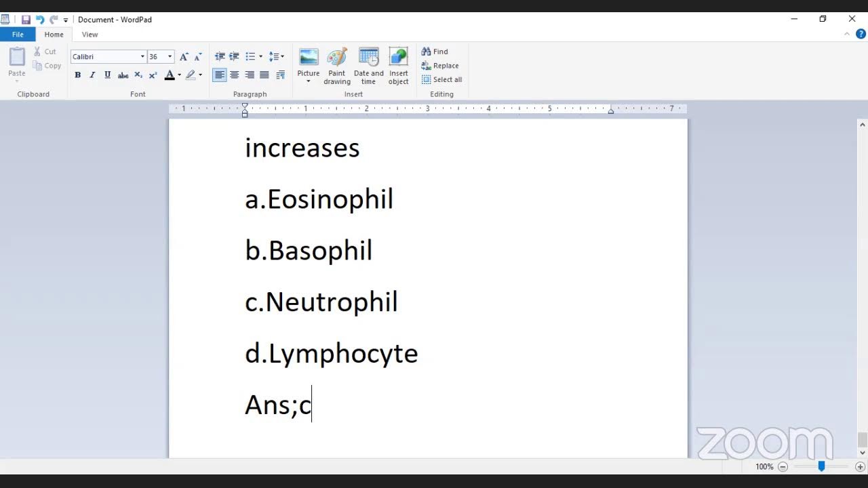
Task: Insert a Paint drawing
Action: (337, 66)
